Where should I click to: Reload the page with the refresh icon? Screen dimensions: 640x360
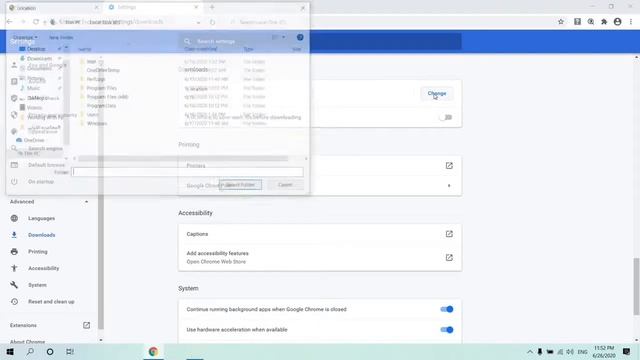coord(36,22)
